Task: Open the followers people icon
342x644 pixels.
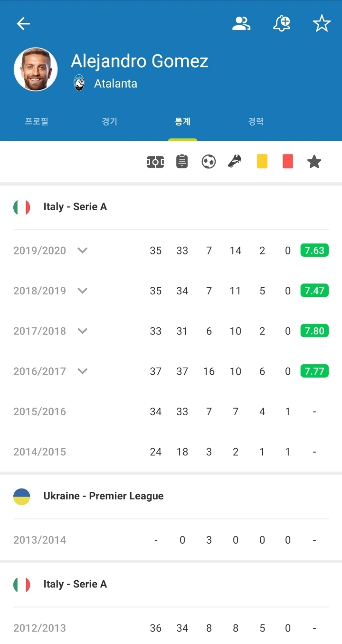Action: (x=241, y=23)
